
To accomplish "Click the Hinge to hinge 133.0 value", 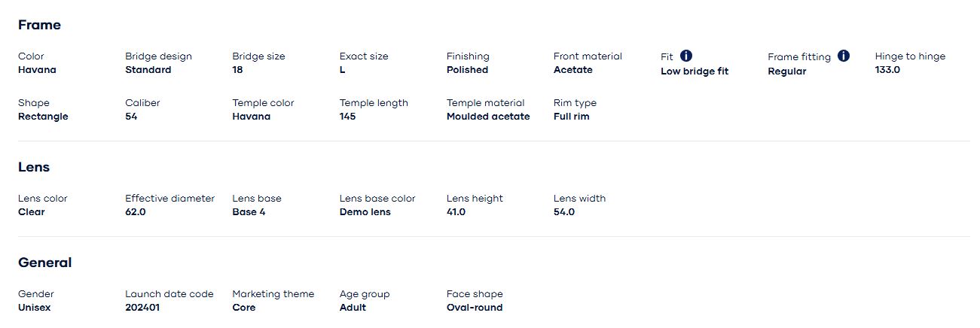I will pyautogui.click(x=887, y=70).
